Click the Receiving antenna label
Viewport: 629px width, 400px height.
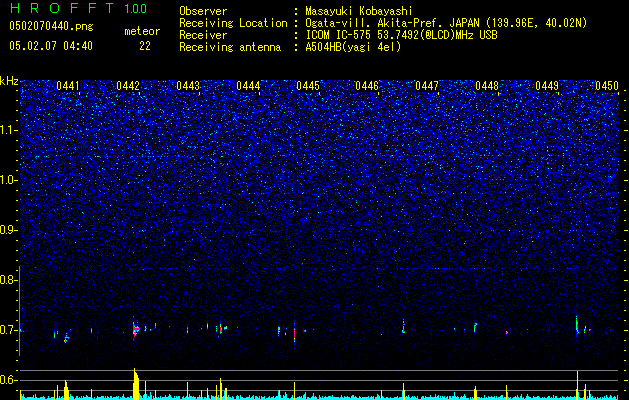pos(230,47)
